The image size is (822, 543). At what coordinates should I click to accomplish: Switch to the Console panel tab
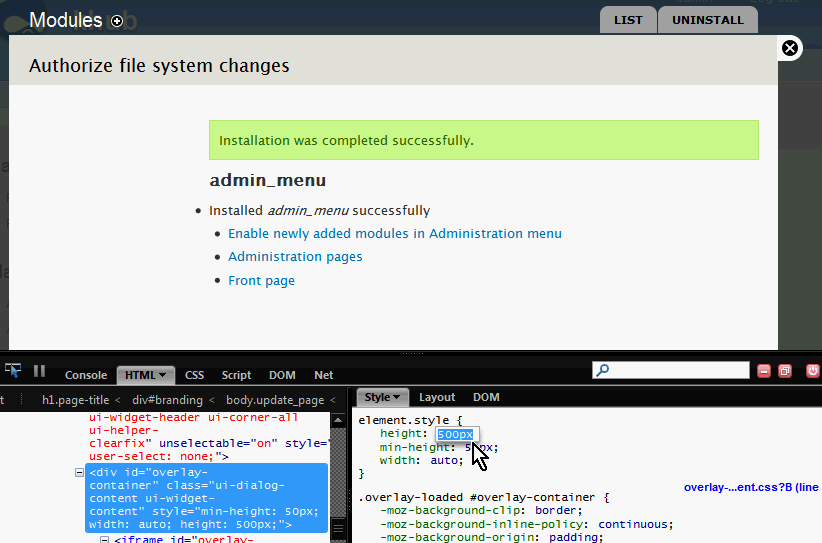[x=86, y=375]
